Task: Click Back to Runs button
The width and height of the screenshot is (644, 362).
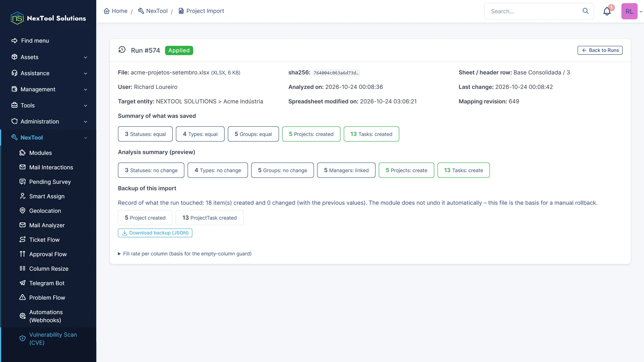Action: [600, 50]
